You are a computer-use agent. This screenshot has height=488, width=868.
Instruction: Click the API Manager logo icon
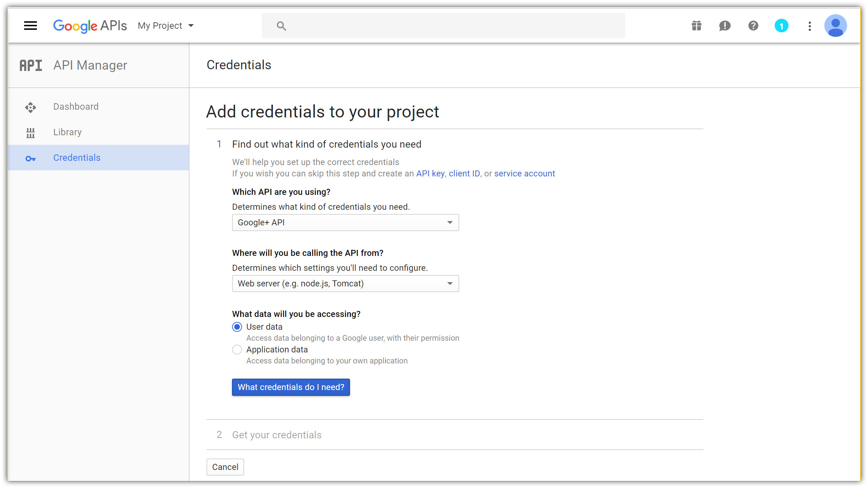point(31,65)
